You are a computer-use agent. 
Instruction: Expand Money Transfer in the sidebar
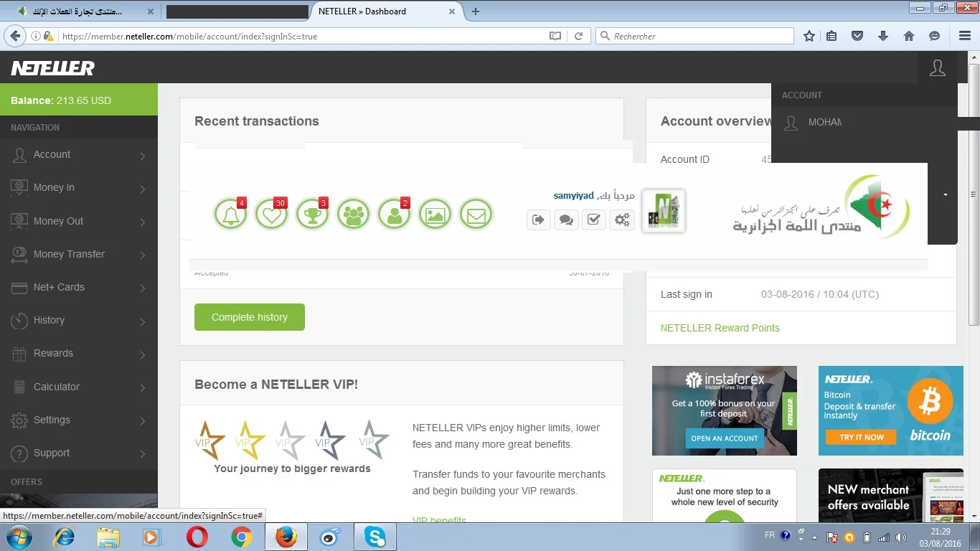coord(79,255)
